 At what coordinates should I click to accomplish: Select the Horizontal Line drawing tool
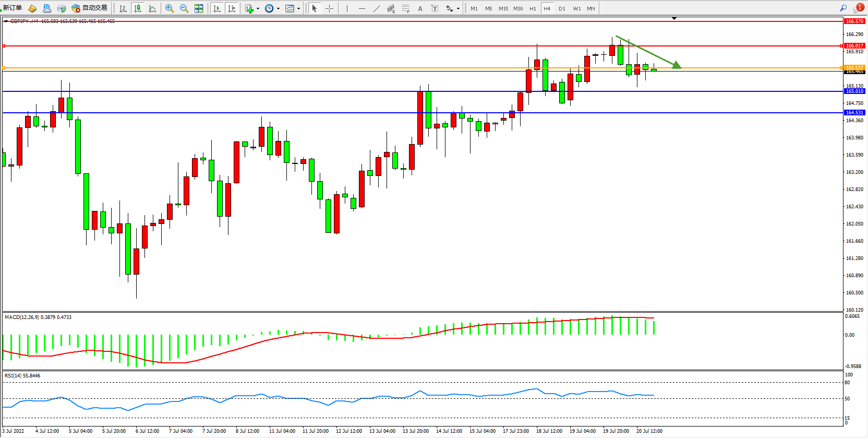point(362,8)
